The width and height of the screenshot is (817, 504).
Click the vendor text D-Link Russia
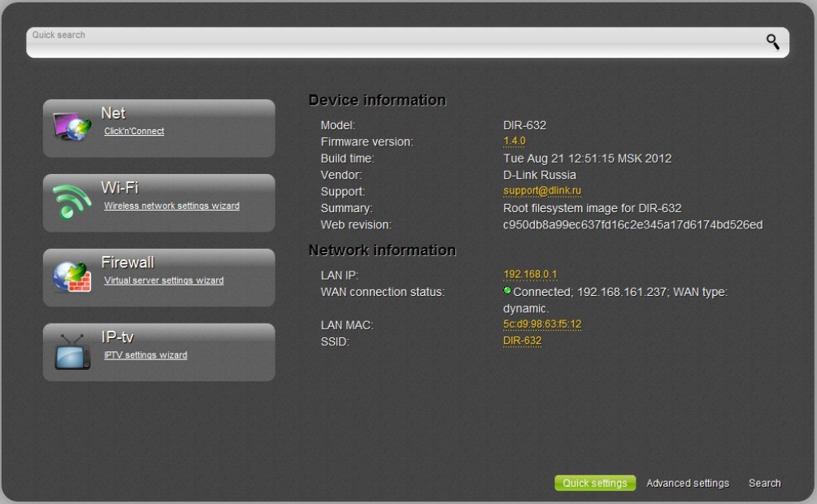[539, 175]
